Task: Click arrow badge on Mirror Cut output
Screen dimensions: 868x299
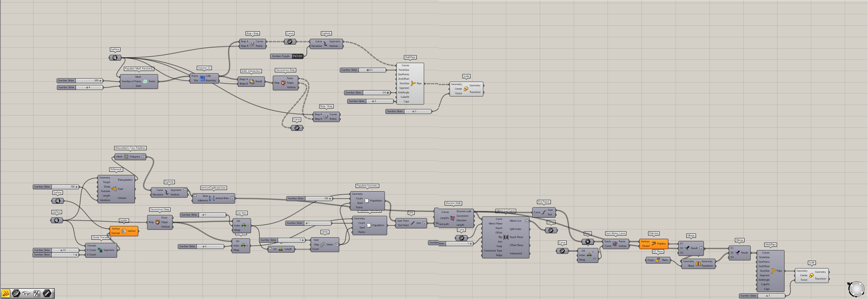Action: click(x=527, y=221)
